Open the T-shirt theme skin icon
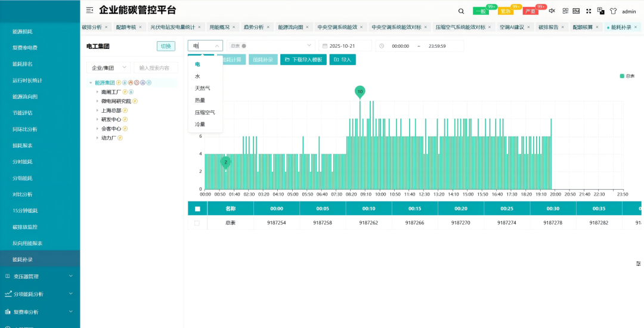 pyautogui.click(x=613, y=11)
